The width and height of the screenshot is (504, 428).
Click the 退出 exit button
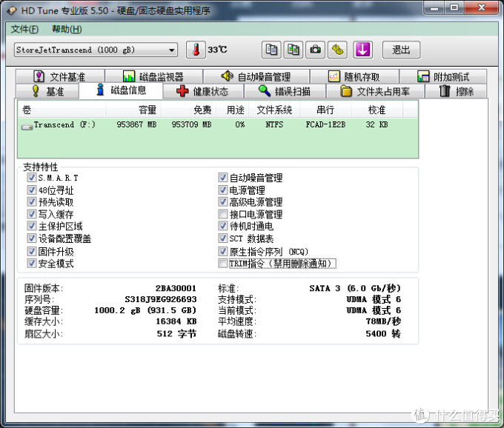coord(401,50)
